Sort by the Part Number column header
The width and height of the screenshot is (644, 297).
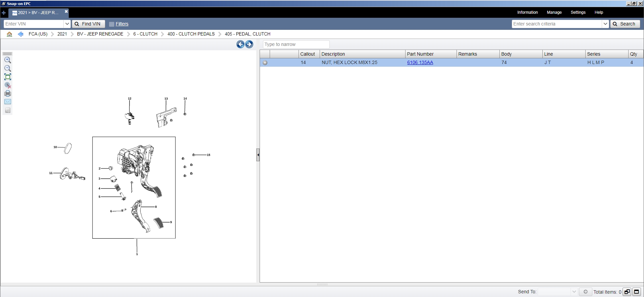coord(431,54)
